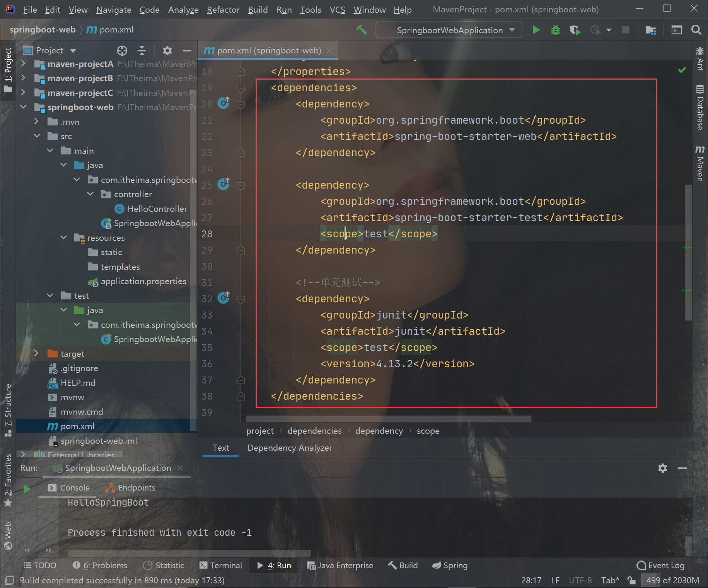Screen dimensions: 708x588
Task: Open the Refactor menu
Action: point(223,10)
